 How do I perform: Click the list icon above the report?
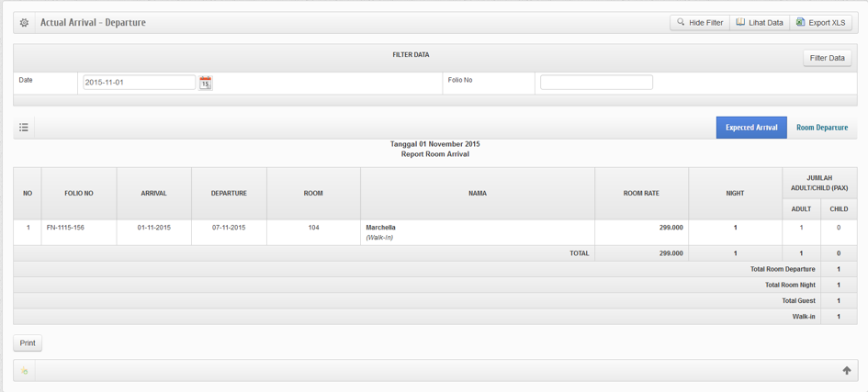tap(24, 128)
